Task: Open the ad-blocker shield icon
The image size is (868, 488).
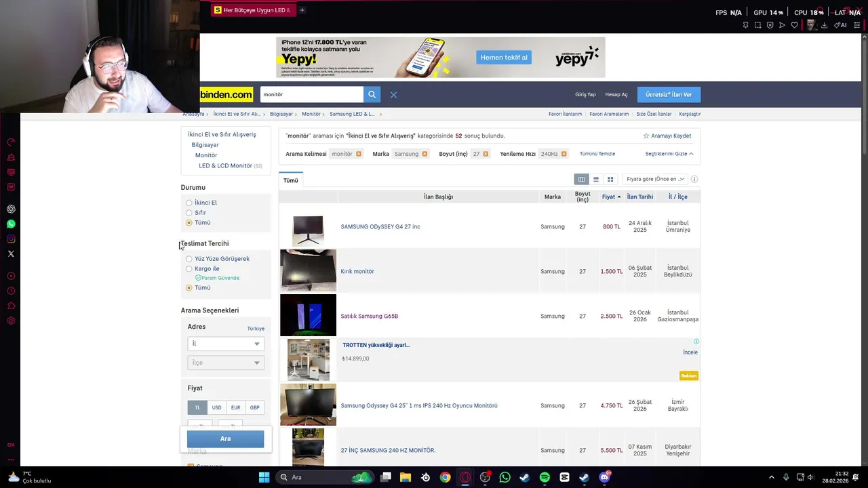Action: click(x=770, y=25)
